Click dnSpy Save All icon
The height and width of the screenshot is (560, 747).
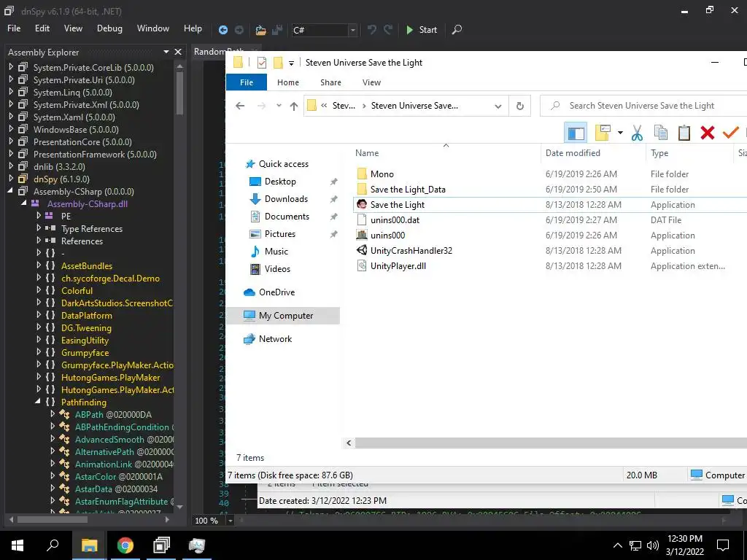click(x=276, y=30)
